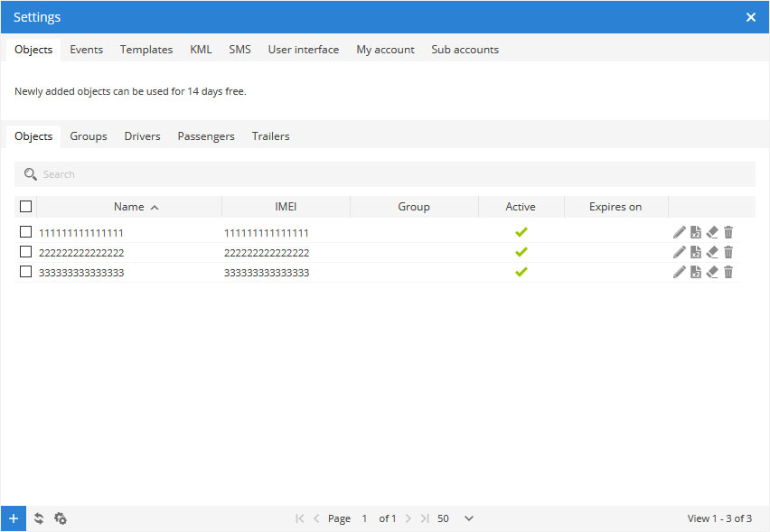The width and height of the screenshot is (770, 532).
Task: Open the My account tab
Action: (x=386, y=50)
